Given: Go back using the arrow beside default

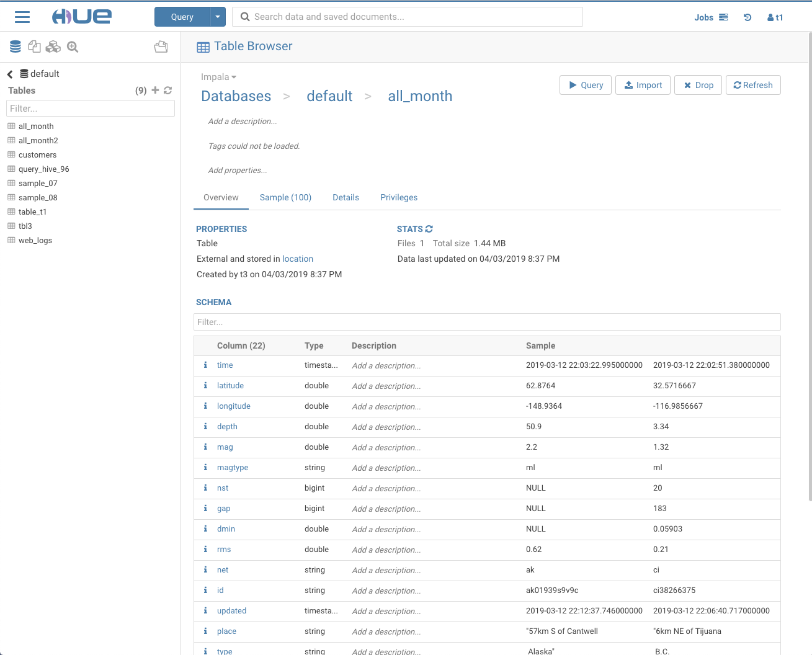Looking at the screenshot, I should (x=10, y=74).
